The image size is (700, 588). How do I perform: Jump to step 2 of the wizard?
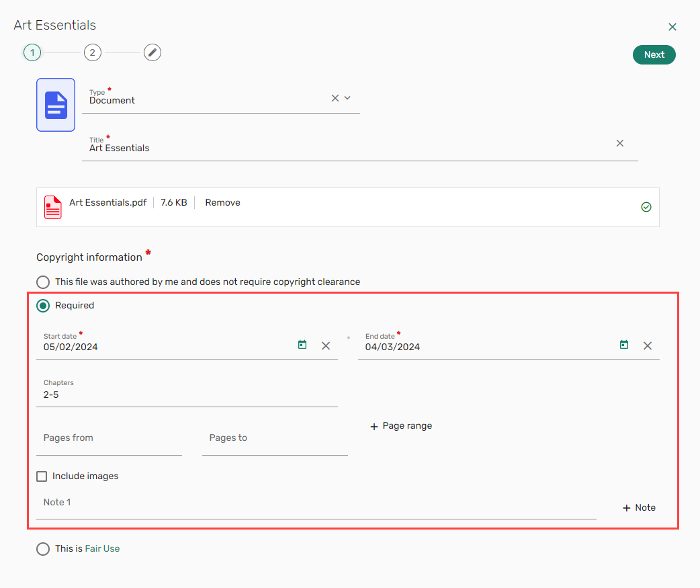93,52
